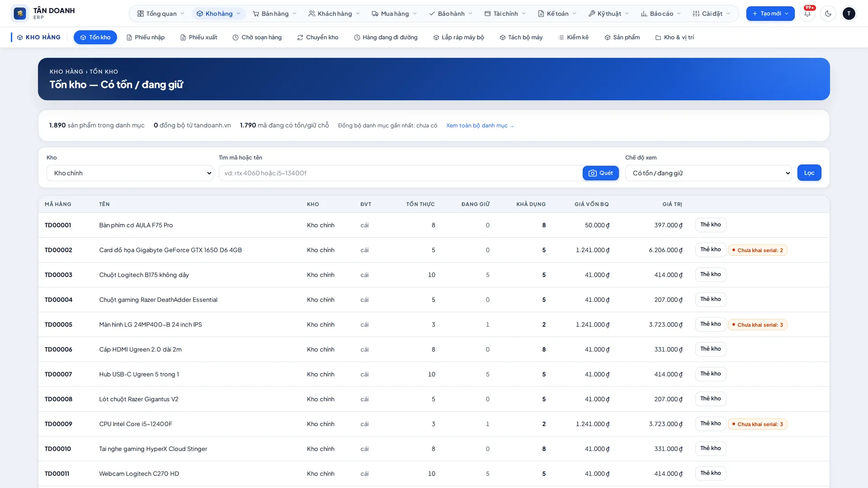Screen dimensions: 868x488
Task: Open the notifications bell icon
Action: pos(807,14)
